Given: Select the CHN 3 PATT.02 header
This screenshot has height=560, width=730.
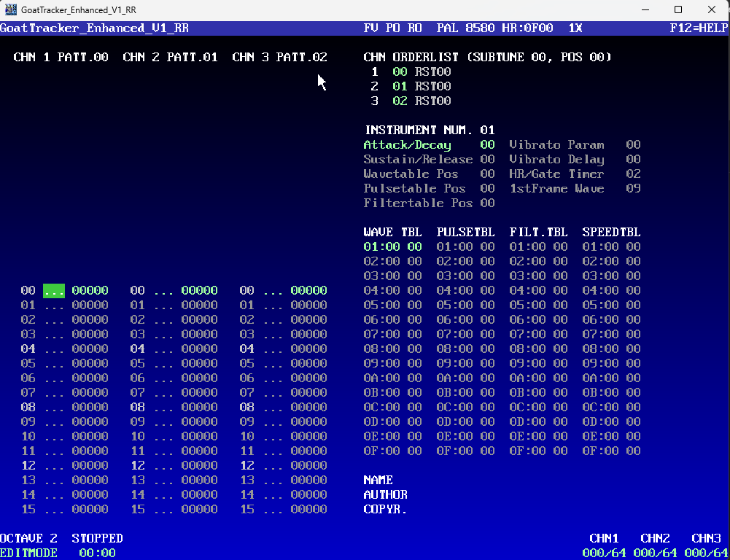Looking at the screenshot, I should pos(280,58).
